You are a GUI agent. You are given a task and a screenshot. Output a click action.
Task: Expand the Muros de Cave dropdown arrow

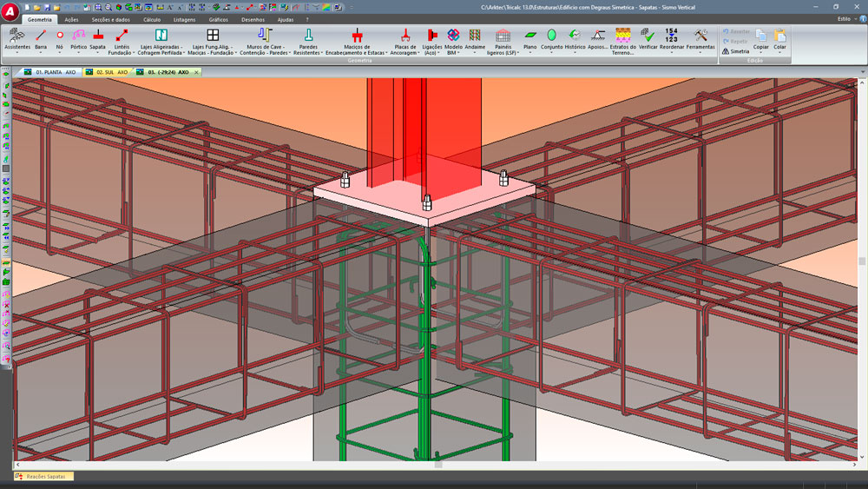point(290,53)
